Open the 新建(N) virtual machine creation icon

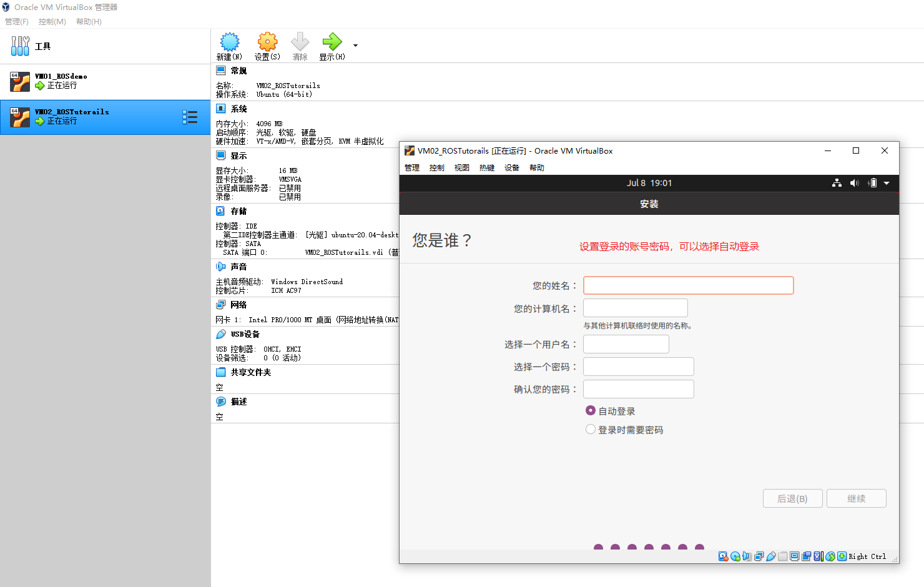[229, 44]
